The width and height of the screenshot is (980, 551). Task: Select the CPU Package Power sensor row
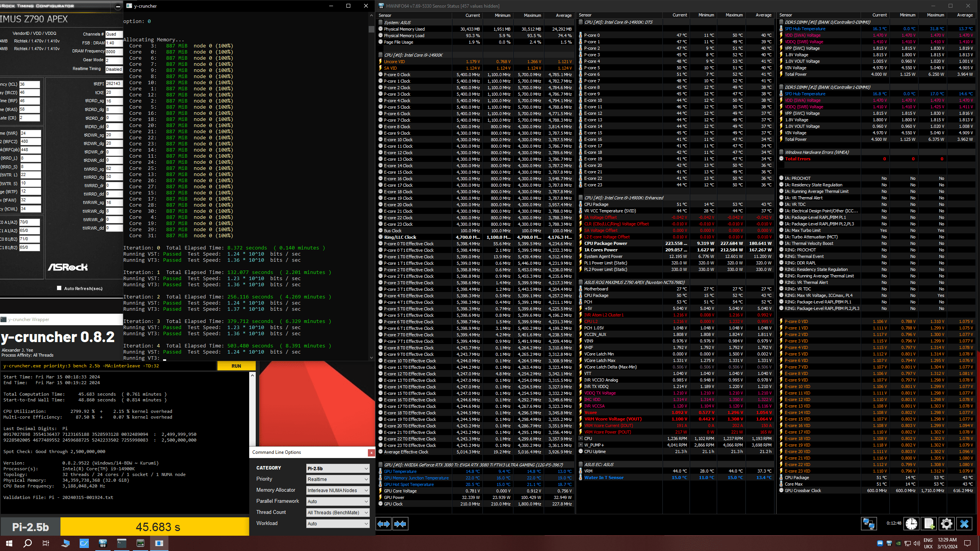[x=676, y=243]
